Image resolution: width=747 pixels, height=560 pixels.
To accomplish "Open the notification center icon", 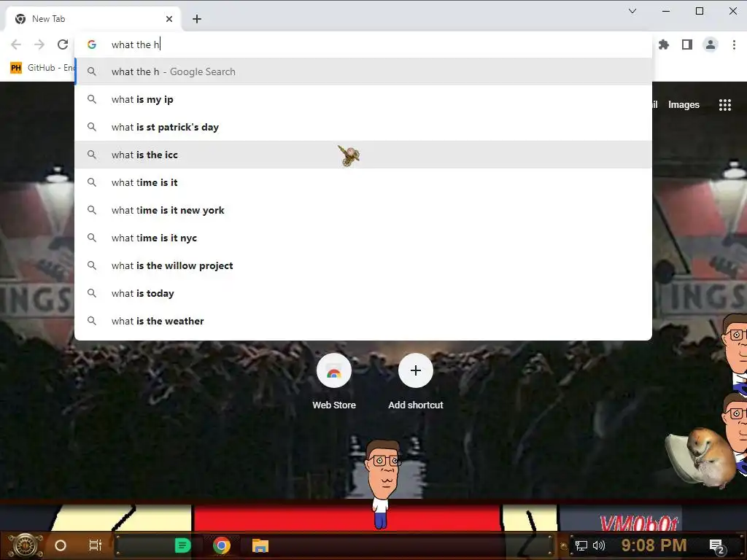I will (x=716, y=546).
